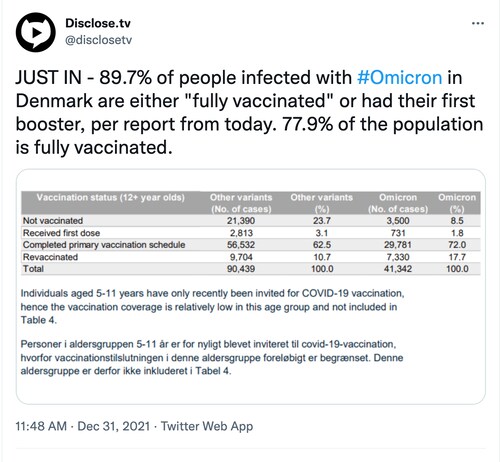Open the Twitter Web App source link

pos(207,426)
